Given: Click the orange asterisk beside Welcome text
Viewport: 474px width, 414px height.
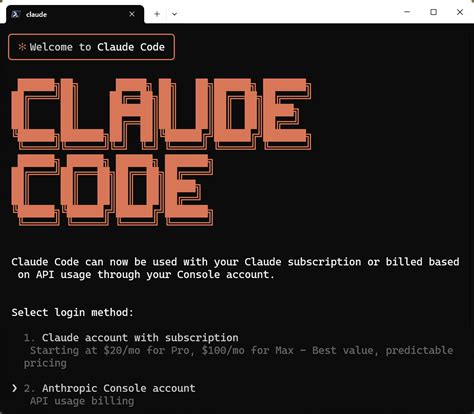Looking at the screenshot, I should click(22, 47).
